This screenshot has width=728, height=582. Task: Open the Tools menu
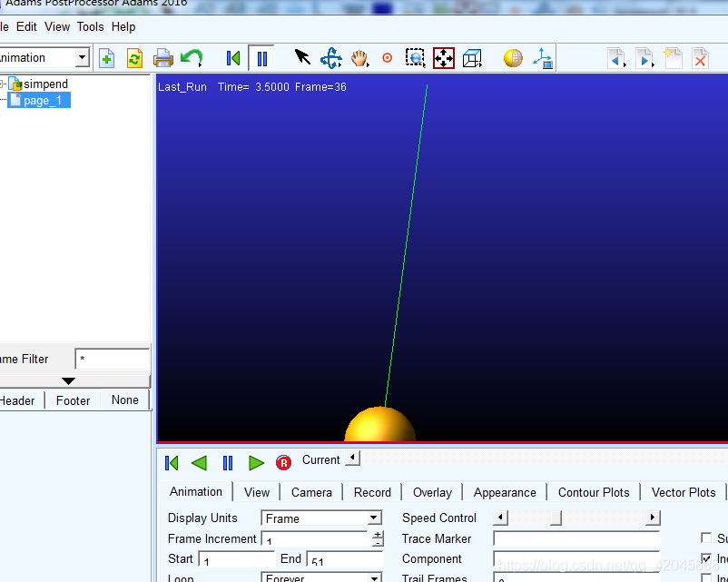point(90,27)
